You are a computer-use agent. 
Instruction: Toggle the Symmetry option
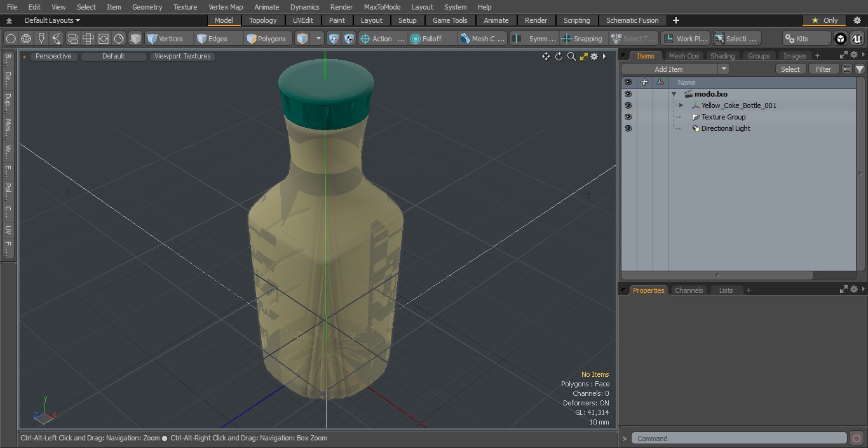(x=534, y=39)
